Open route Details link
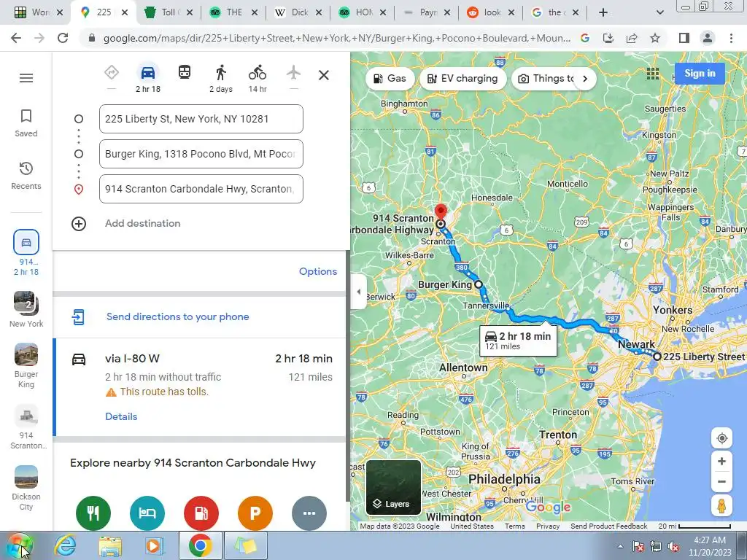Screen dimensions: 747x560 pyautogui.click(x=121, y=416)
